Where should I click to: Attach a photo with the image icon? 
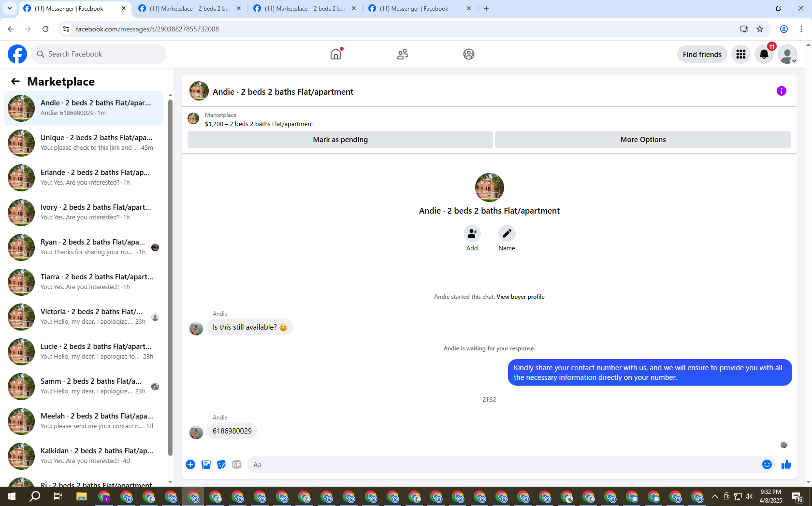(206, 464)
